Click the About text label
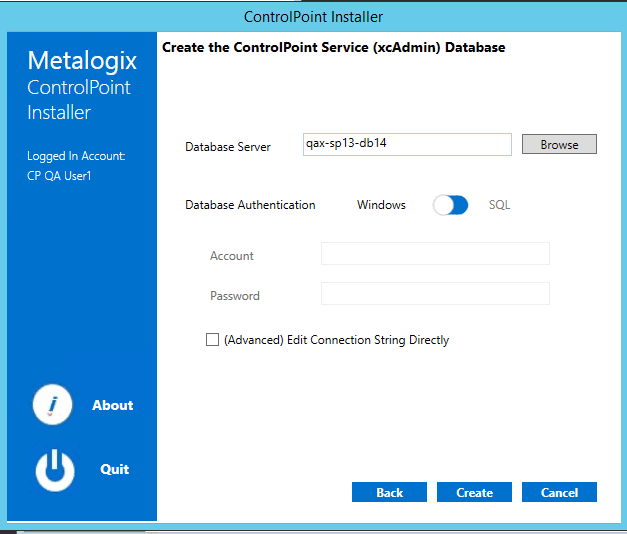The height and width of the screenshot is (534, 627). click(x=112, y=405)
